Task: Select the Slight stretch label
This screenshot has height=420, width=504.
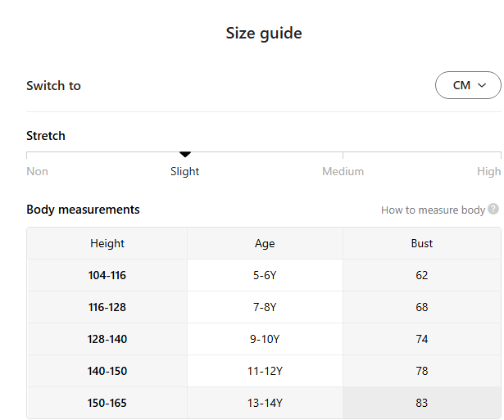Action: [185, 171]
